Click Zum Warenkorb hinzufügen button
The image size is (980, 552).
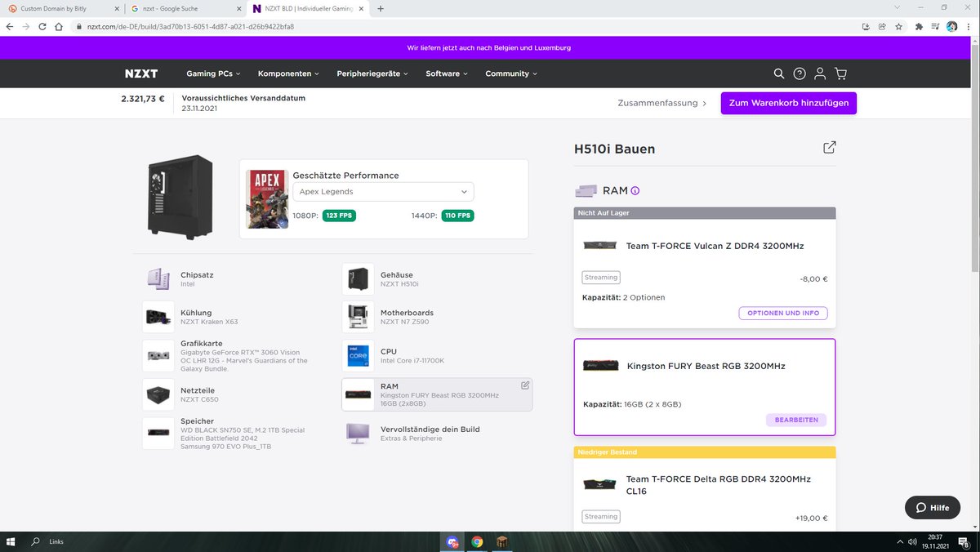pyautogui.click(x=789, y=104)
